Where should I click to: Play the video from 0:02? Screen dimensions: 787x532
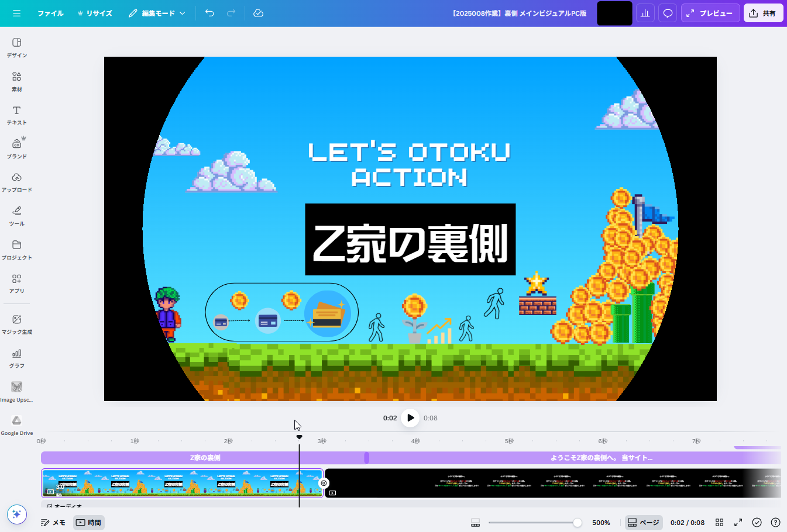coord(411,418)
